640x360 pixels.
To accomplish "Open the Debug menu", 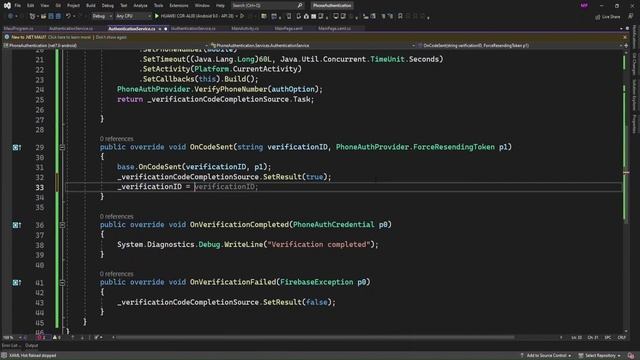I will click(108, 6).
